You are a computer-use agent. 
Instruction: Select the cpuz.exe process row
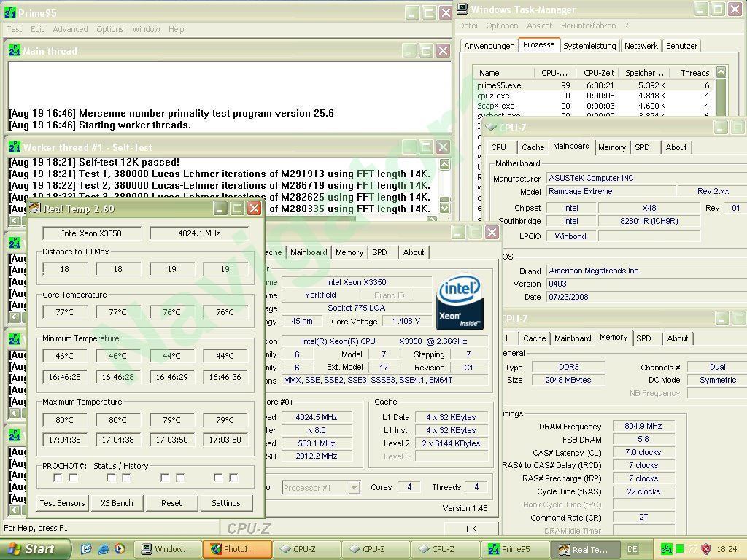(594, 96)
